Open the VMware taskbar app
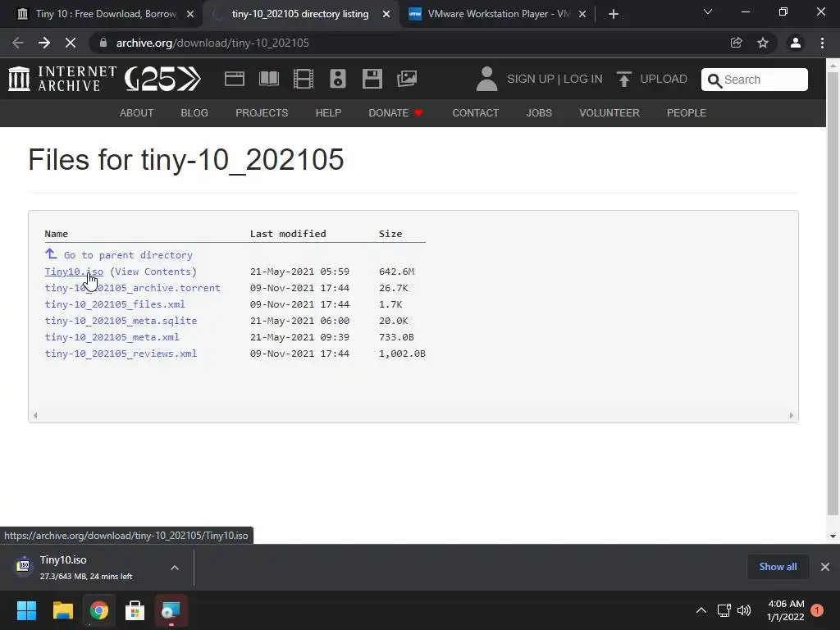Screen dimensions: 840x630 171,610
